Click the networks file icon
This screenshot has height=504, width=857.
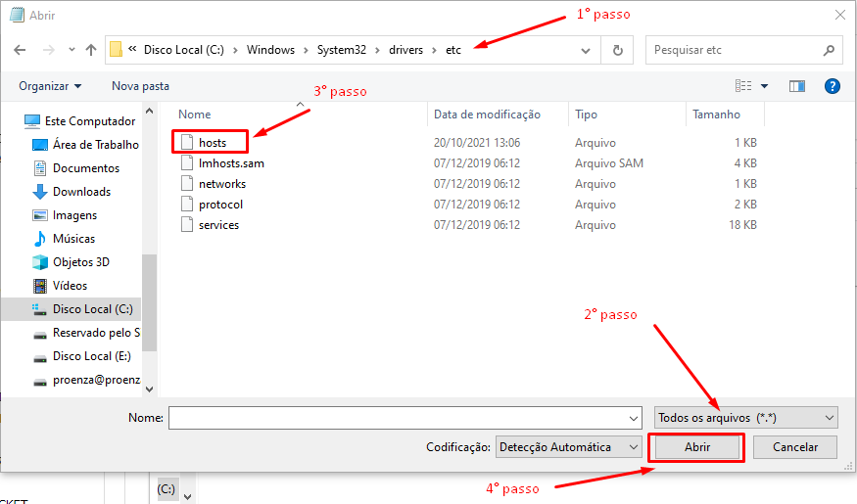[x=187, y=183]
